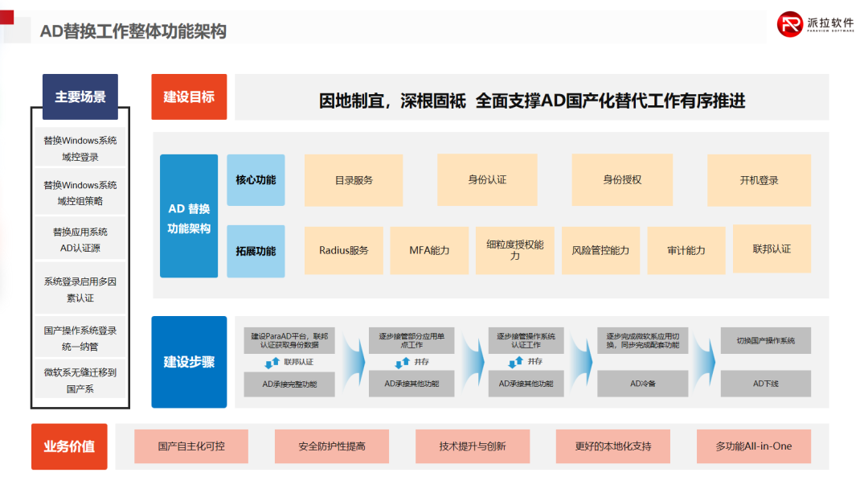Viewport: 868px width, 489px height.
Task: Collapse the 建设步骤 section header
Action: pos(189,361)
